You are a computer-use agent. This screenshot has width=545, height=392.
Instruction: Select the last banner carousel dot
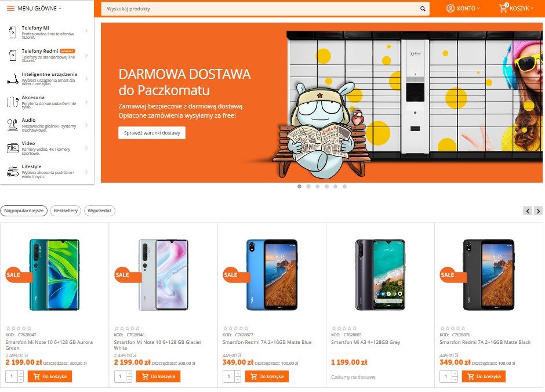pos(344,187)
